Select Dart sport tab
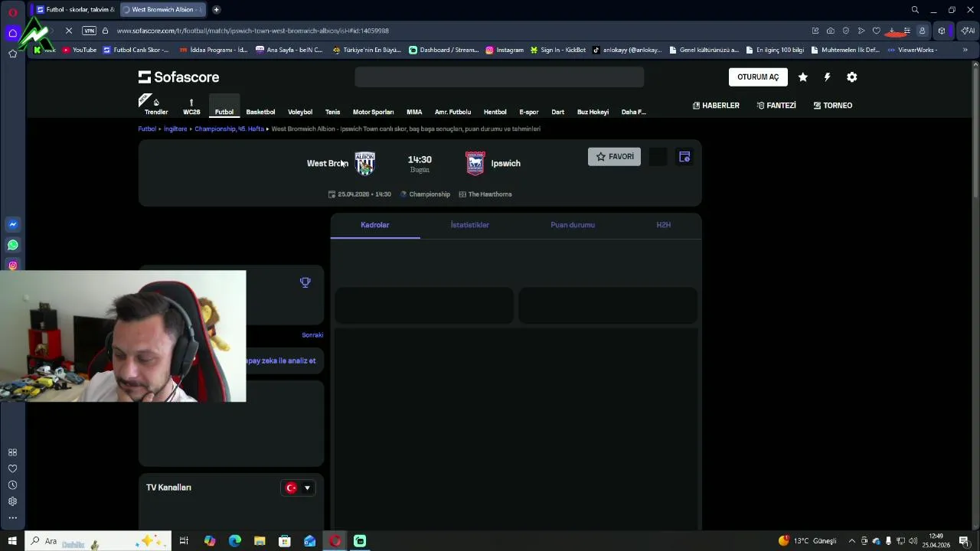This screenshot has height=551, width=980. (x=557, y=112)
